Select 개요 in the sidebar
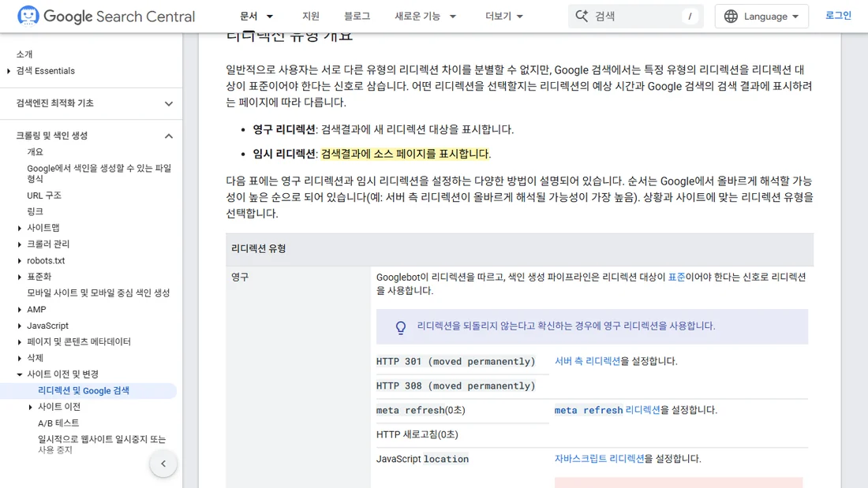 tap(35, 151)
